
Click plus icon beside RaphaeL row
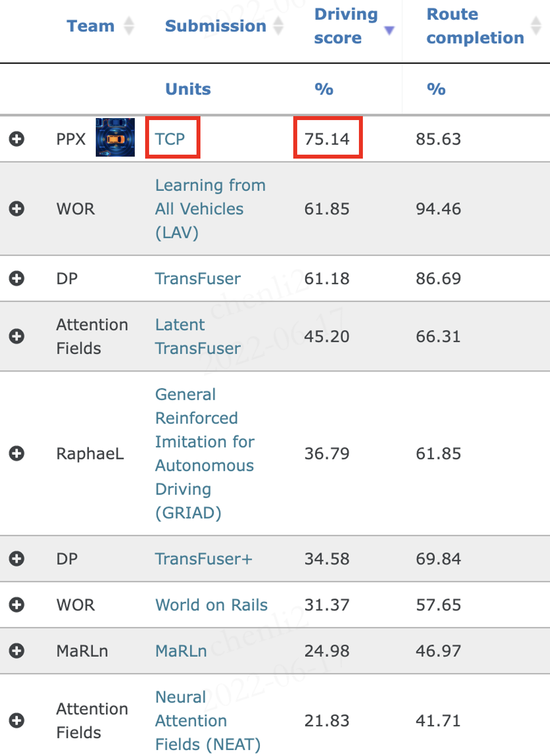(x=17, y=453)
